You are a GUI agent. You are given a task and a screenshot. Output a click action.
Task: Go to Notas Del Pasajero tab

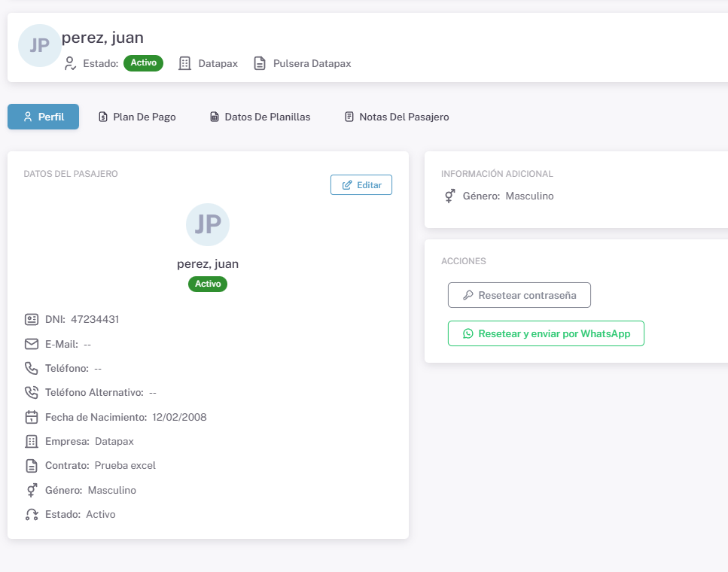pyautogui.click(x=397, y=117)
